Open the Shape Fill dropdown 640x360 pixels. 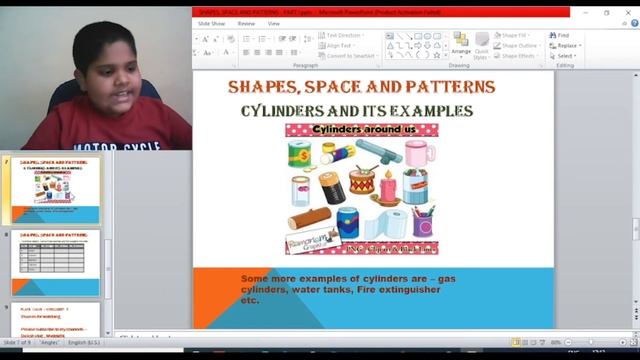click(x=511, y=36)
